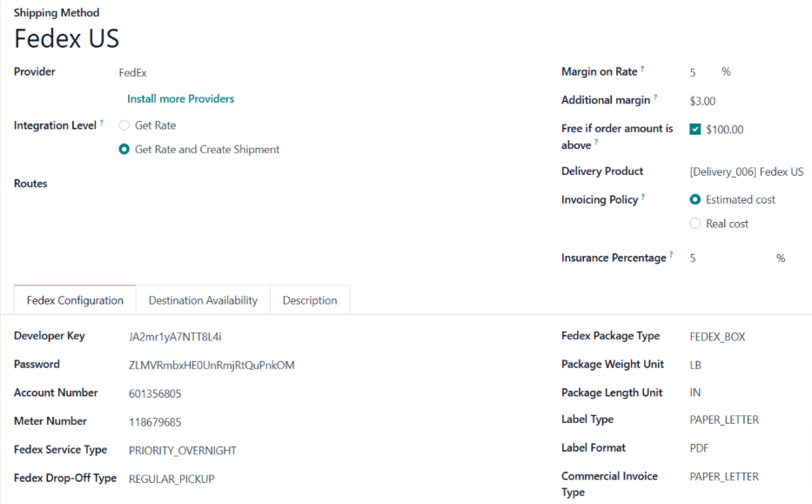The image size is (812, 504).
Task: Open the Label Format selector
Action: [x=699, y=447]
